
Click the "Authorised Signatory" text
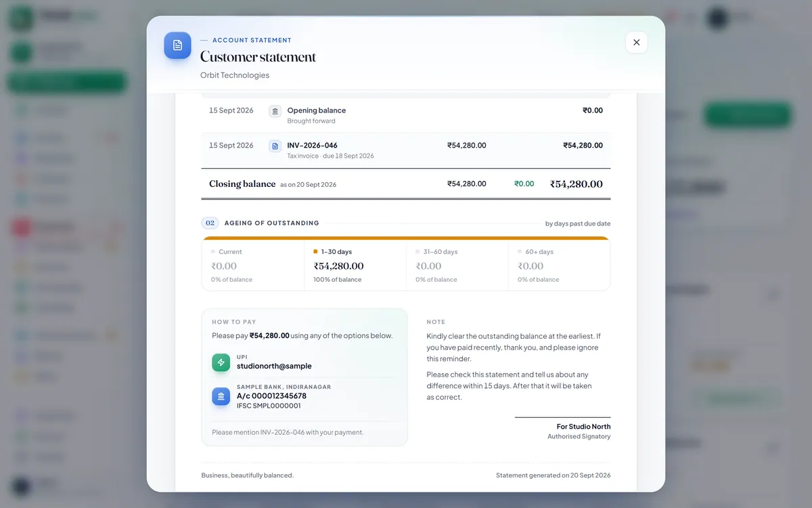tap(579, 437)
